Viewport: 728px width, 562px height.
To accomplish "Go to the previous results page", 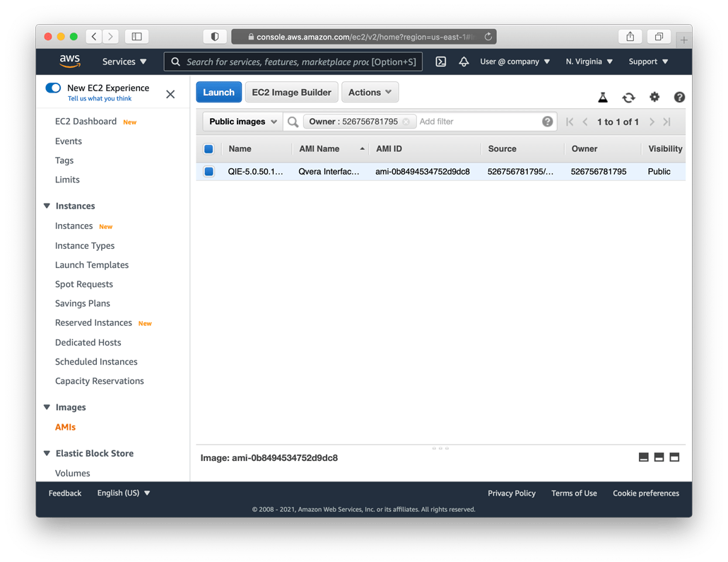I will 585,122.
